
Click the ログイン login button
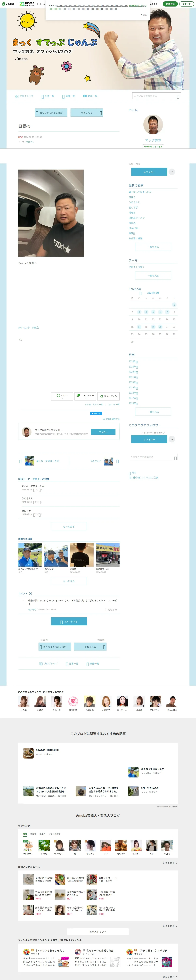187,4
